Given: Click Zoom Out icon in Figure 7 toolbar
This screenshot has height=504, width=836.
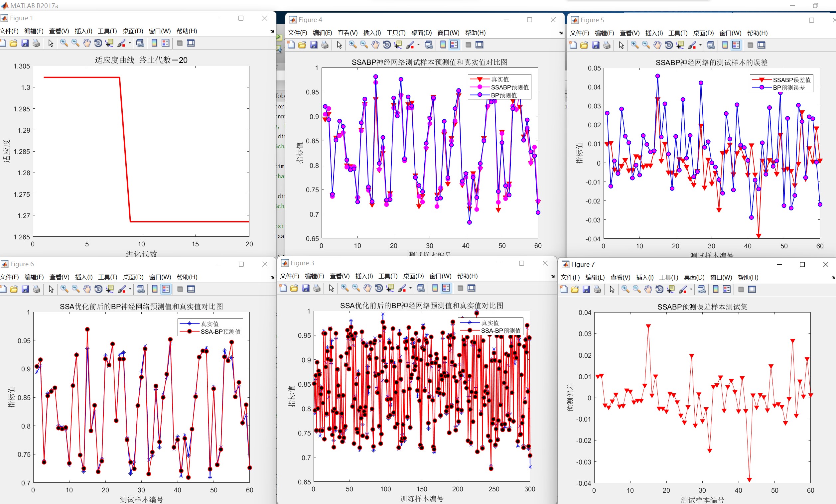Looking at the screenshot, I should (x=637, y=289).
